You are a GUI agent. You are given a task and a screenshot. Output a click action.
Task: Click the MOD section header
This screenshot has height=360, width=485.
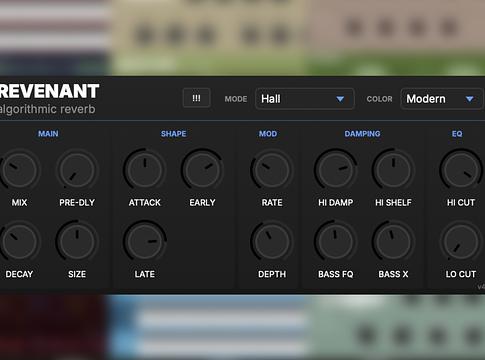268,134
